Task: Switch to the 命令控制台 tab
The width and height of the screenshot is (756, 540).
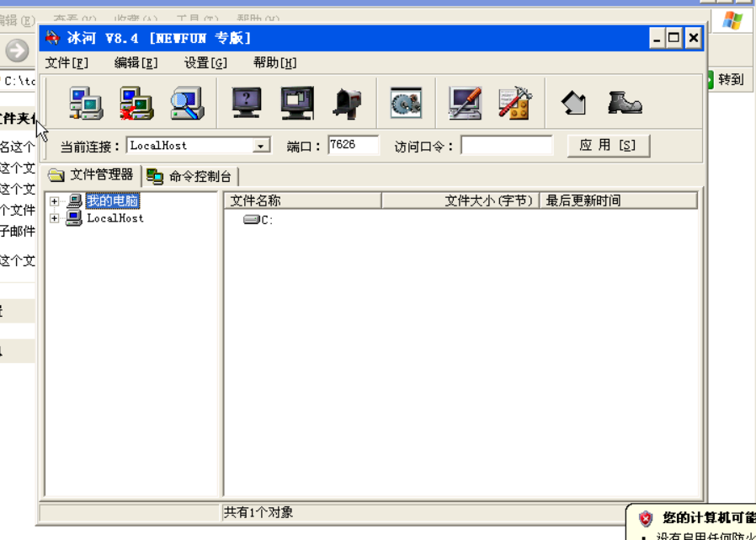Action: [x=189, y=177]
